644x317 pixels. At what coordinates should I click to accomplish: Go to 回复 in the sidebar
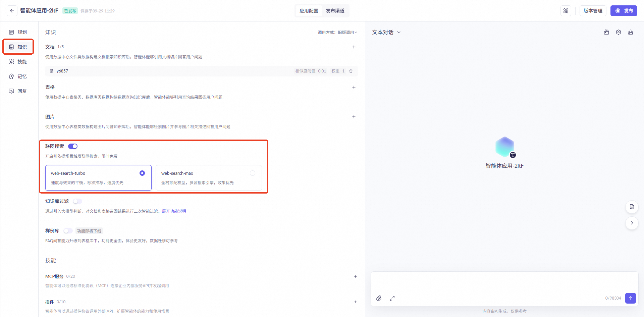point(18,91)
